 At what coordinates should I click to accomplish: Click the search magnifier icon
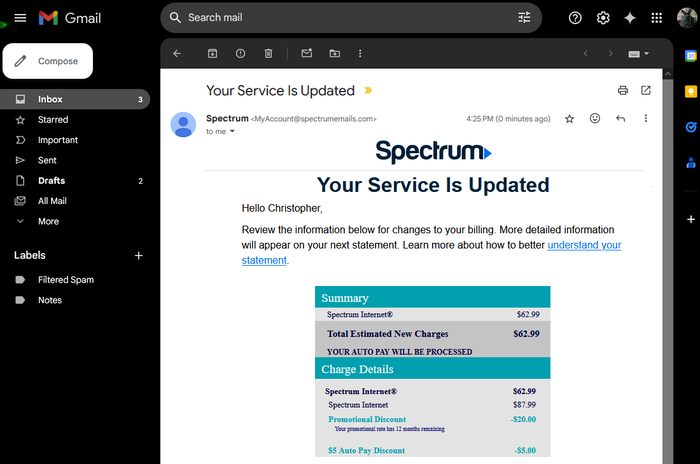pyautogui.click(x=175, y=18)
